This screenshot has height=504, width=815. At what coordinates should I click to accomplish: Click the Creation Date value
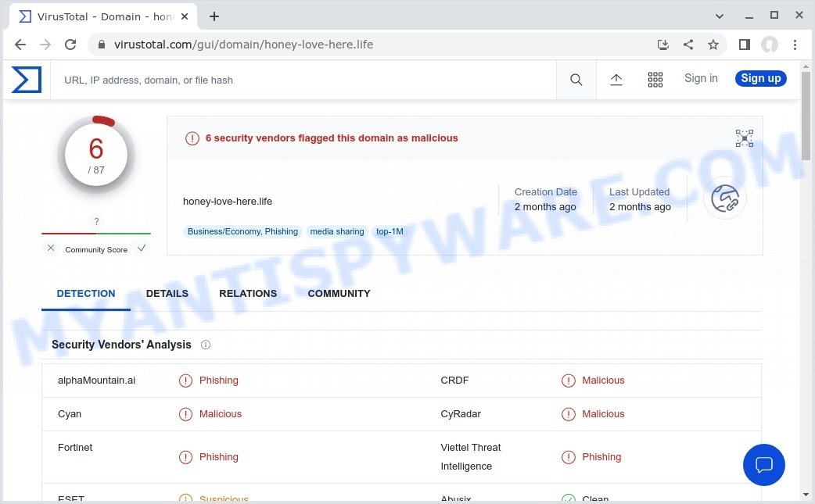545,207
